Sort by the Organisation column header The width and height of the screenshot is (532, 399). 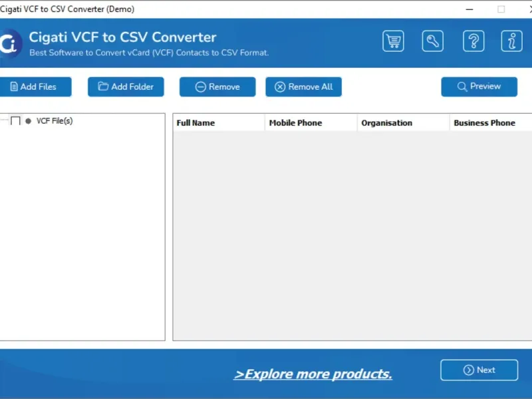[404, 123]
